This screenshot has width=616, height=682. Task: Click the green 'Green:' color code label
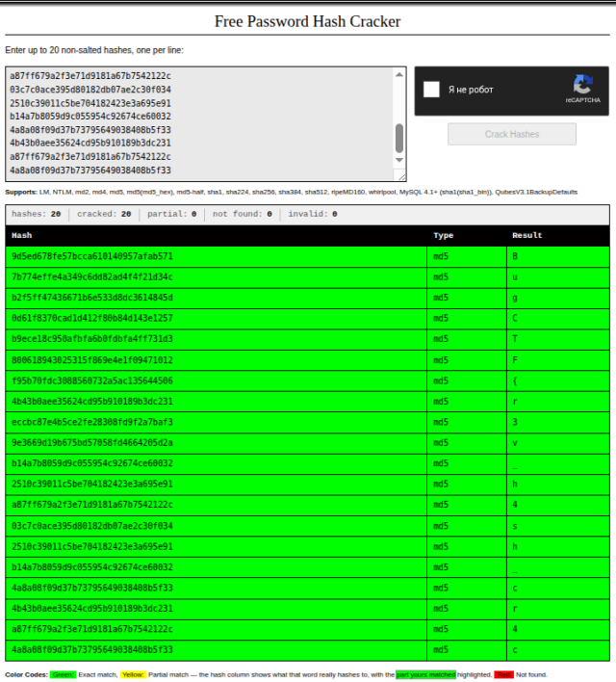(x=63, y=674)
